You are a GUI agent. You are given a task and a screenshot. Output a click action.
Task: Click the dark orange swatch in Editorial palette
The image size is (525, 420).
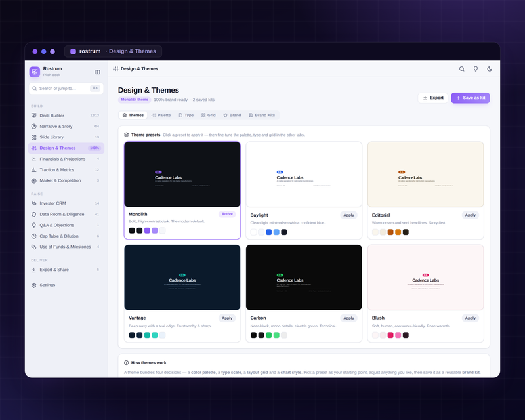click(x=390, y=232)
